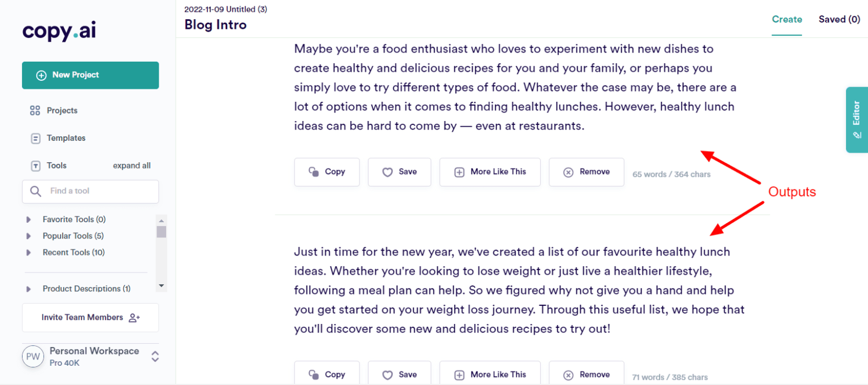Remove the second output
The image size is (868, 385).
(x=587, y=374)
